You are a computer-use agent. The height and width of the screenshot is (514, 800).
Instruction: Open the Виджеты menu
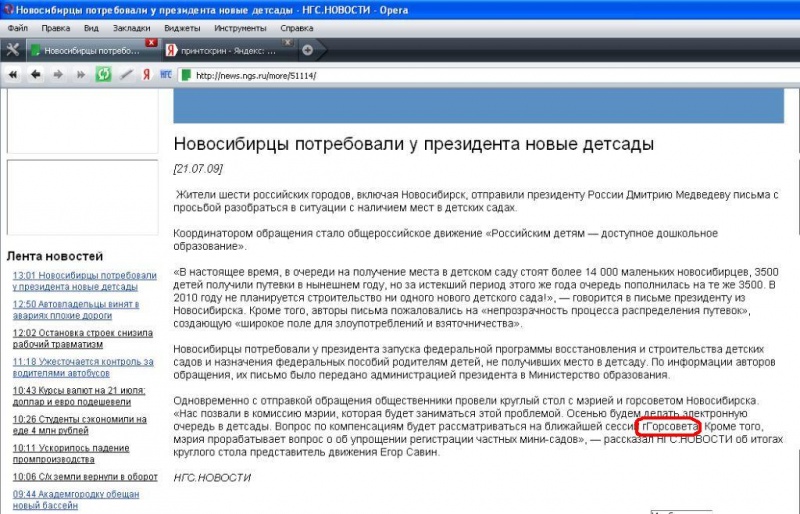coord(182,28)
